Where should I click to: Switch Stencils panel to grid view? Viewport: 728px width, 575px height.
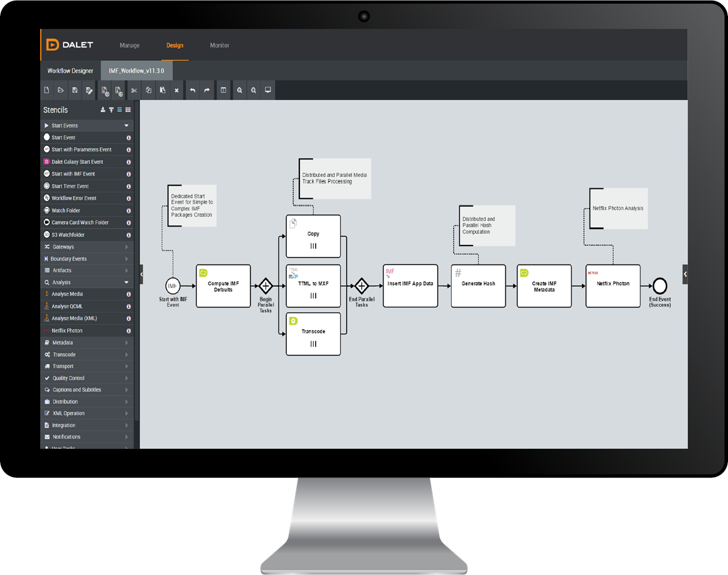[128, 110]
